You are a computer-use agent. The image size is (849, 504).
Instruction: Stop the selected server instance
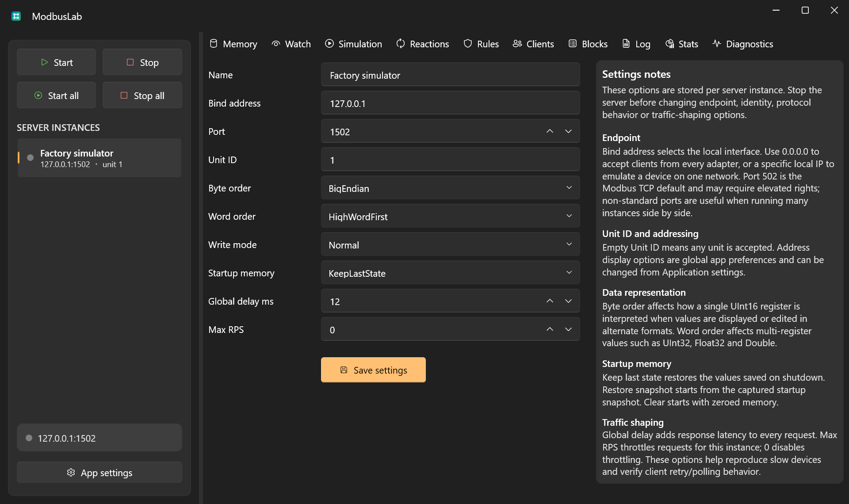click(x=142, y=62)
